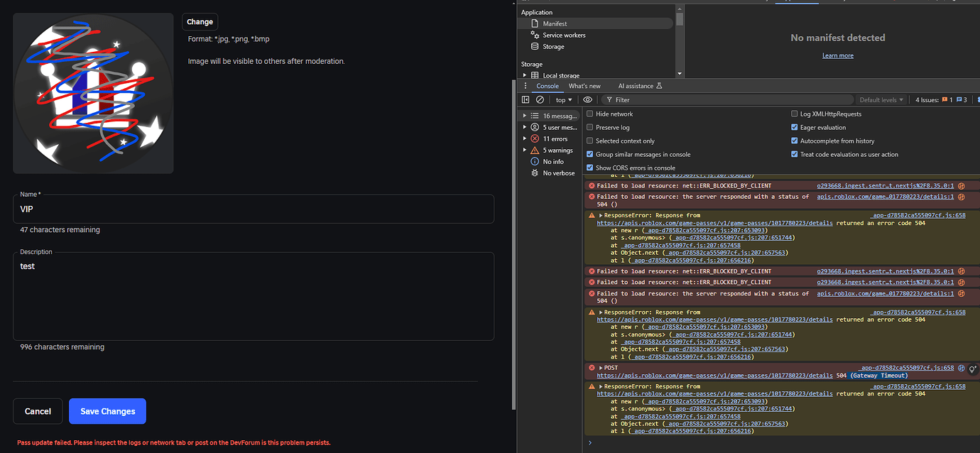Click the No verbose bug icon

535,173
